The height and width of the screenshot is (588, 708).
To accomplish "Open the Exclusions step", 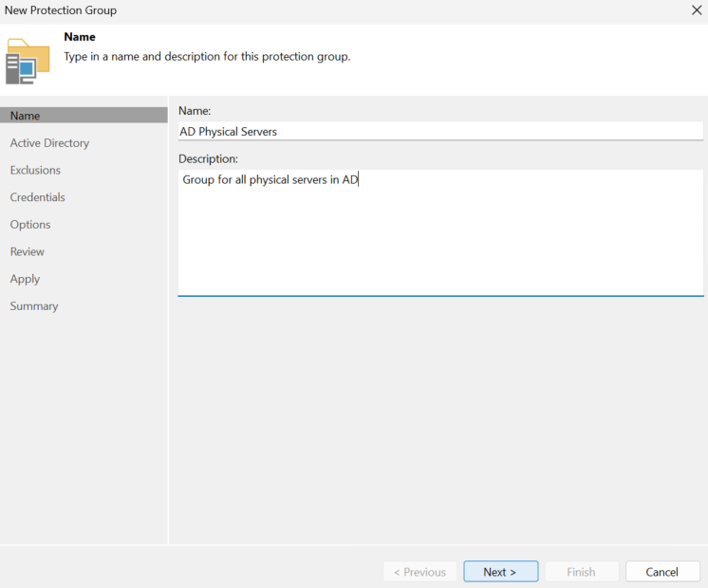I will pyautogui.click(x=35, y=170).
